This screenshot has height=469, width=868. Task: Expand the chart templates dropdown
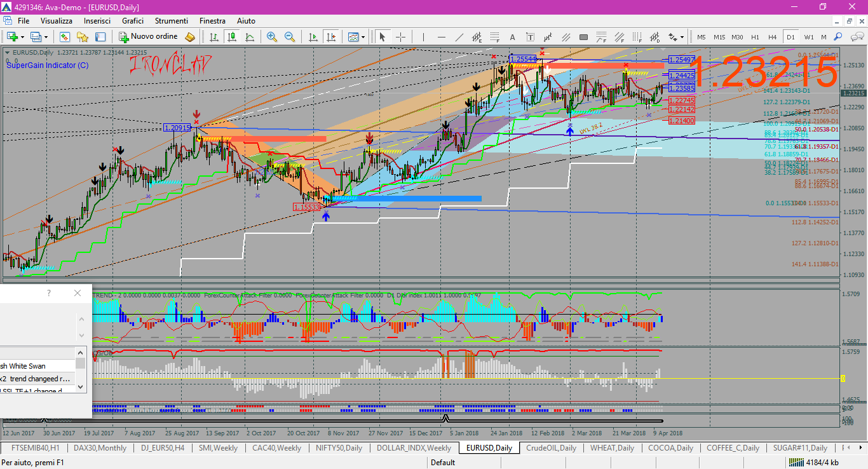tap(363, 37)
